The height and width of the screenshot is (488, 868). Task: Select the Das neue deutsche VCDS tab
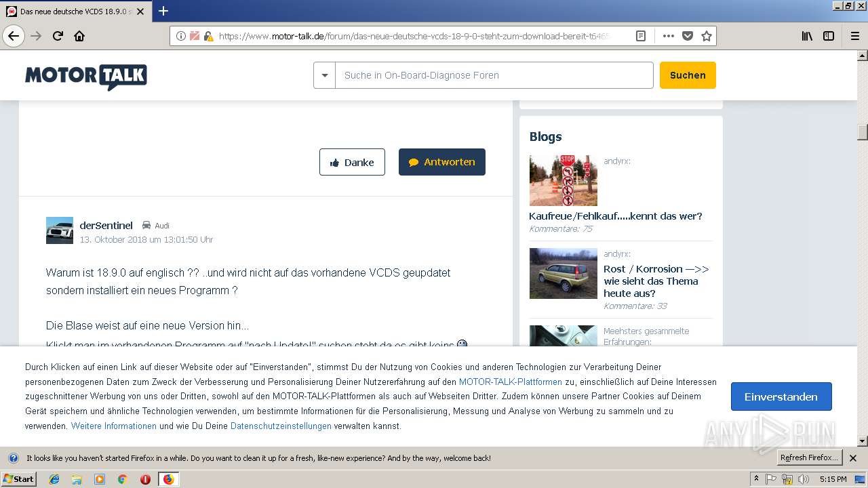point(76,12)
